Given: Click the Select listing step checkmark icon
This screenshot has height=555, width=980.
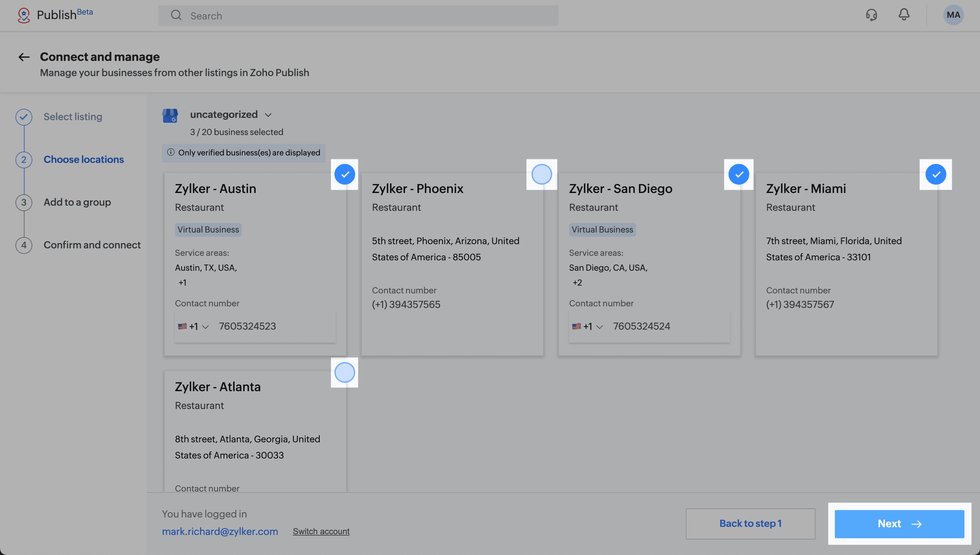Looking at the screenshot, I should pyautogui.click(x=24, y=117).
